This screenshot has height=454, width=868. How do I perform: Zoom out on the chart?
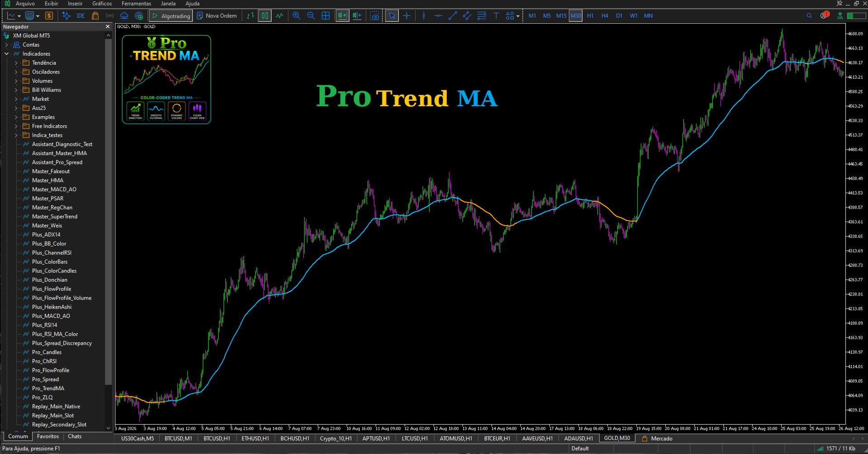point(311,16)
